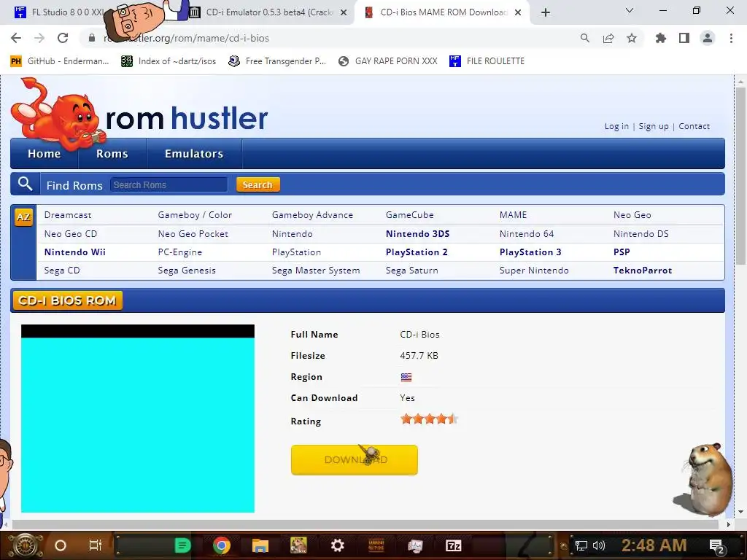Viewport: 747px width, 560px height.
Task: Click the Rom Hustler devil logo
Action: coord(58,114)
